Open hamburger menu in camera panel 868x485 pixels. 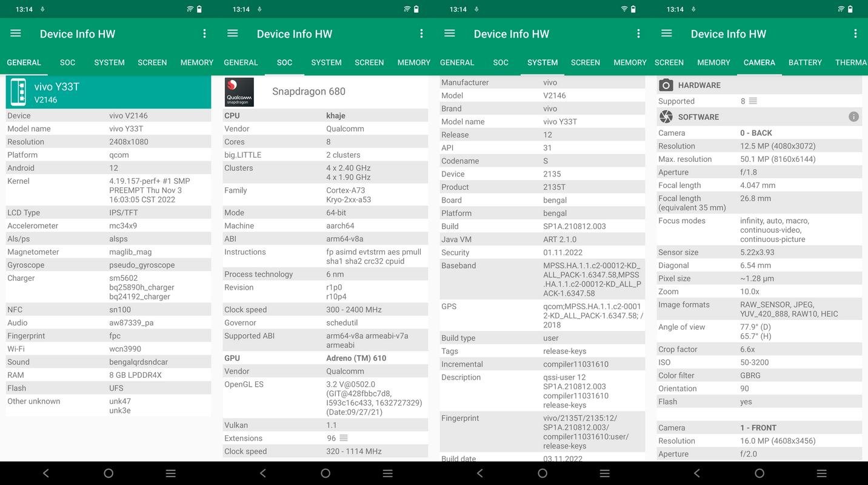click(x=667, y=33)
